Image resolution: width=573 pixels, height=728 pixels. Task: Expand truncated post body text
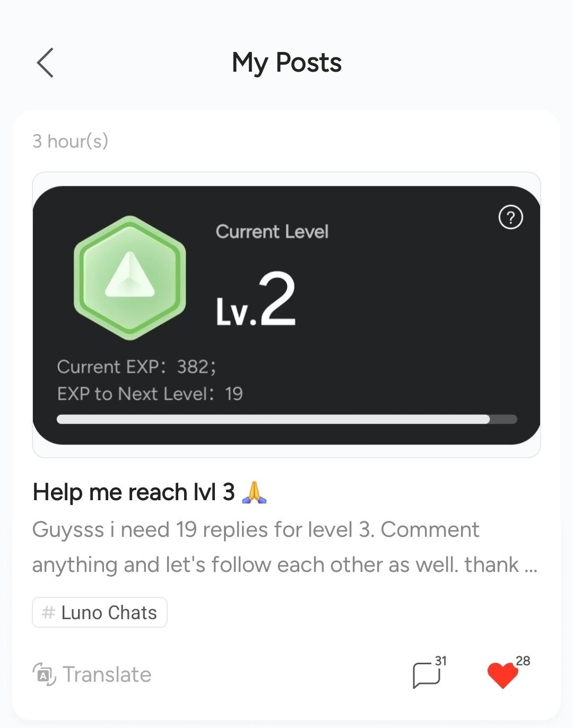[285, 547]
